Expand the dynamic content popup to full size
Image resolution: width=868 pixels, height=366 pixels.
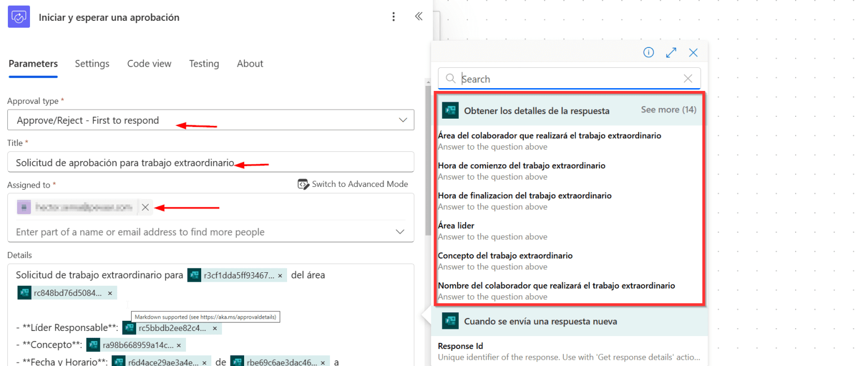click(671, 53)
